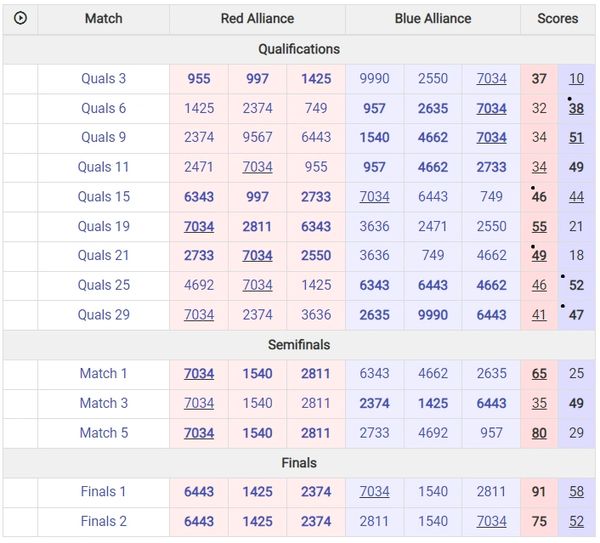Open the Semifinals Match 1 link

click(104, 373)
